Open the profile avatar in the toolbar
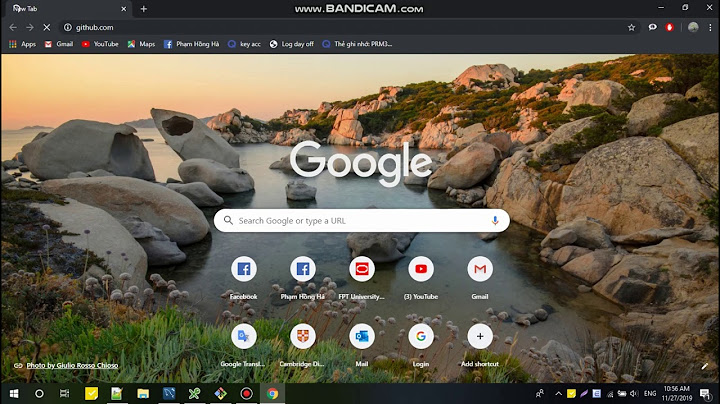720x404 pixels. pyautogui.click(x=693, y=28)
